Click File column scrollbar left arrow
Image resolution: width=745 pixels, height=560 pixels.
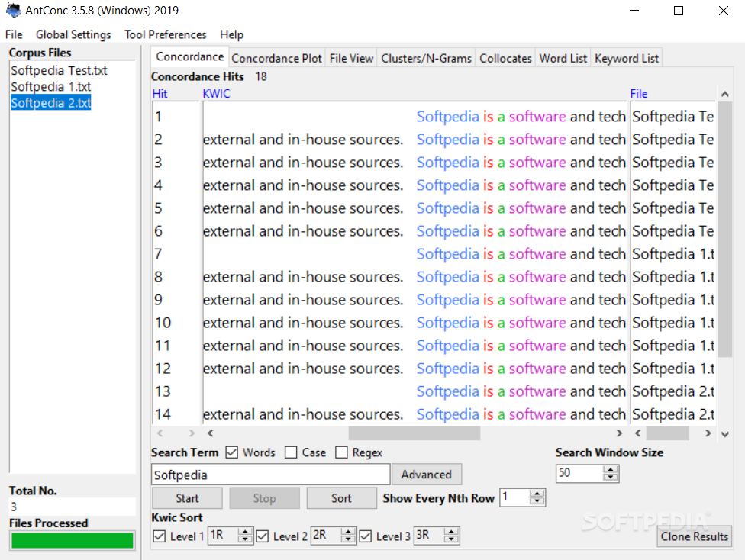click(x=638, y=433)
